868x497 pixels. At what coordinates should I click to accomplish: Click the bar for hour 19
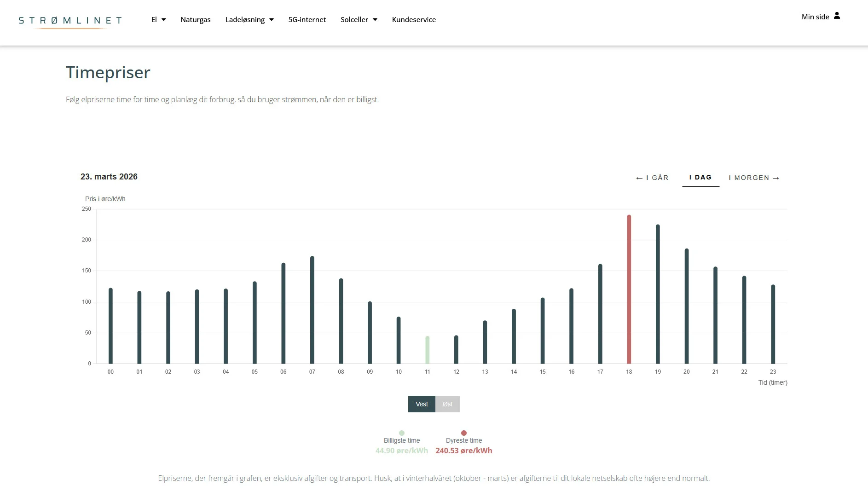658,295
